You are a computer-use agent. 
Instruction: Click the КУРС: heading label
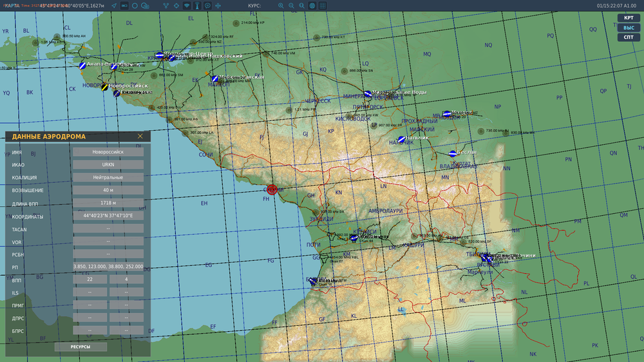(x=254, y=6)
